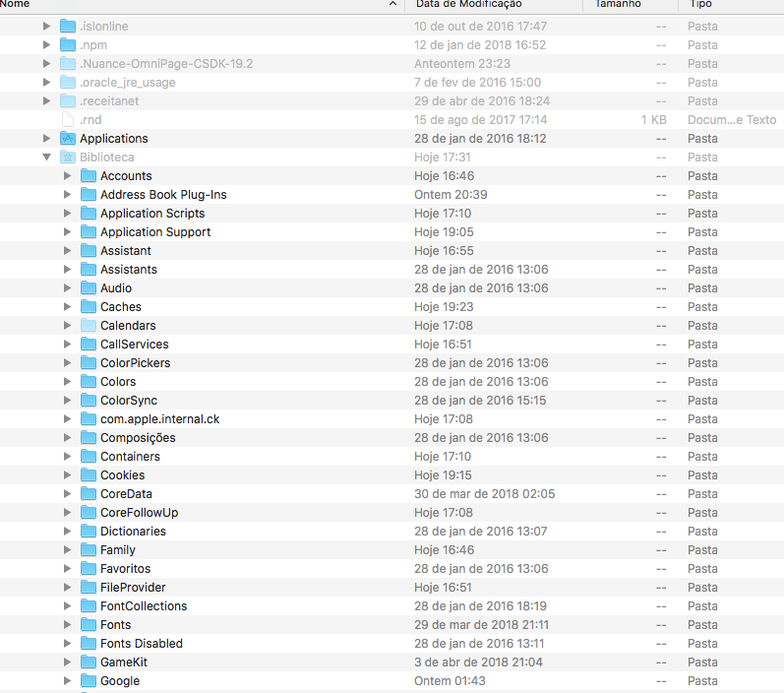The width and height of the screenshot is (784, 693).
Task: Click the CallServices folder icon
Action: click(89, 344)
